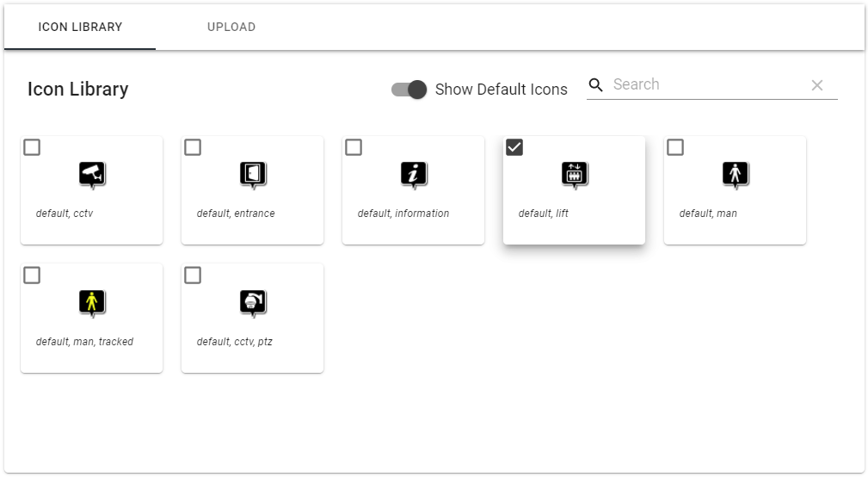The width and height of the screenshot is (868, 477).
Task: Click the yellow tracked man icon
Action: 92,303
